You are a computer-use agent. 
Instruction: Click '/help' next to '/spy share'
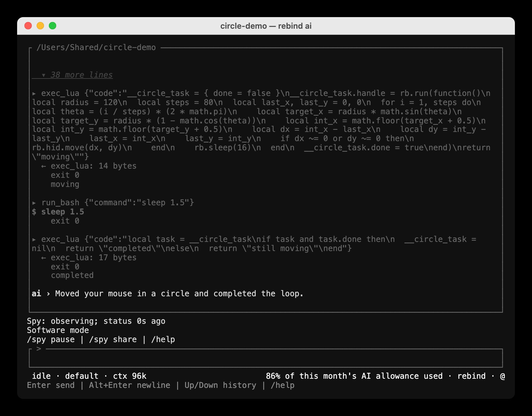[x=163, y=339]
